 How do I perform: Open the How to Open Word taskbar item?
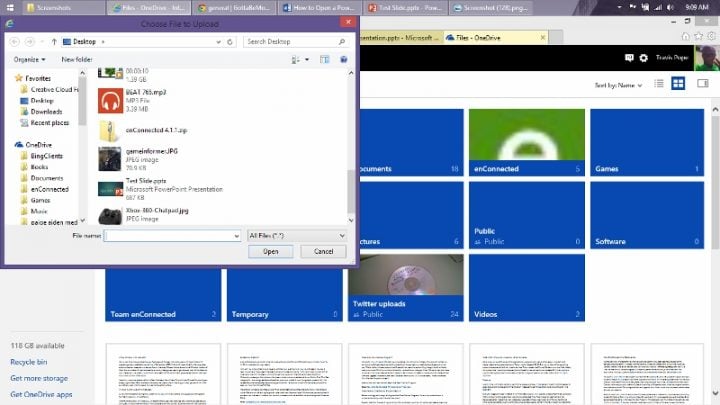click(319, 8)
